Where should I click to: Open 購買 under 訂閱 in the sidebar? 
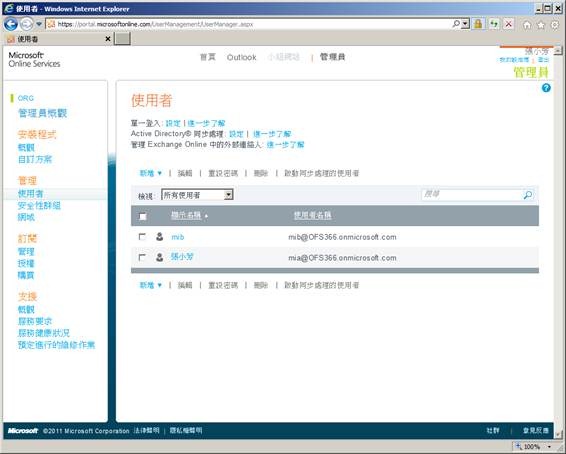26,275
